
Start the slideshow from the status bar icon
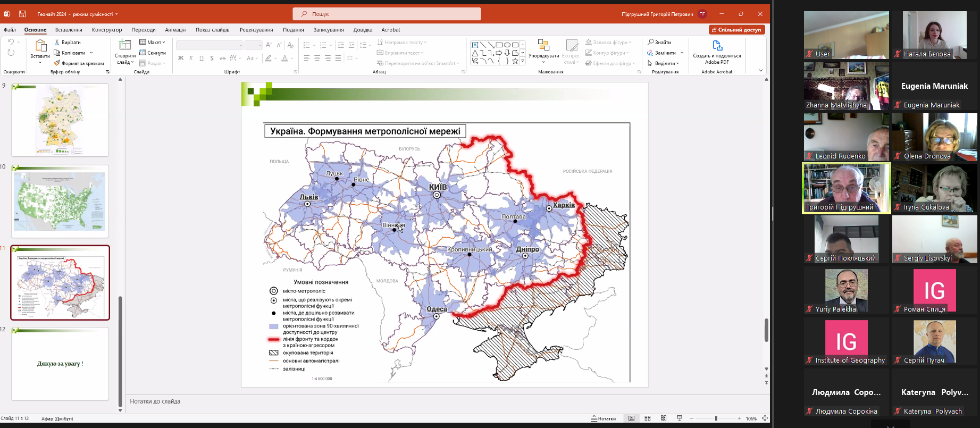coord(680,418)
